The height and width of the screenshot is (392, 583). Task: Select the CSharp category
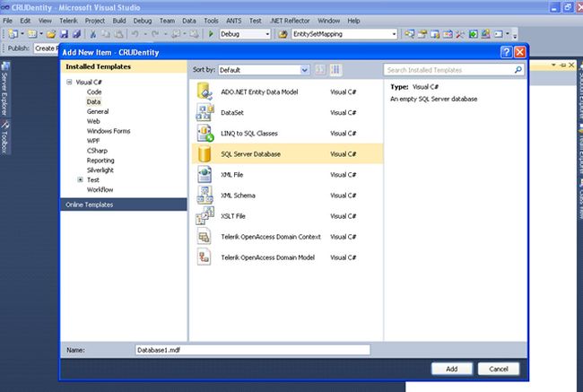pos(97,151)
